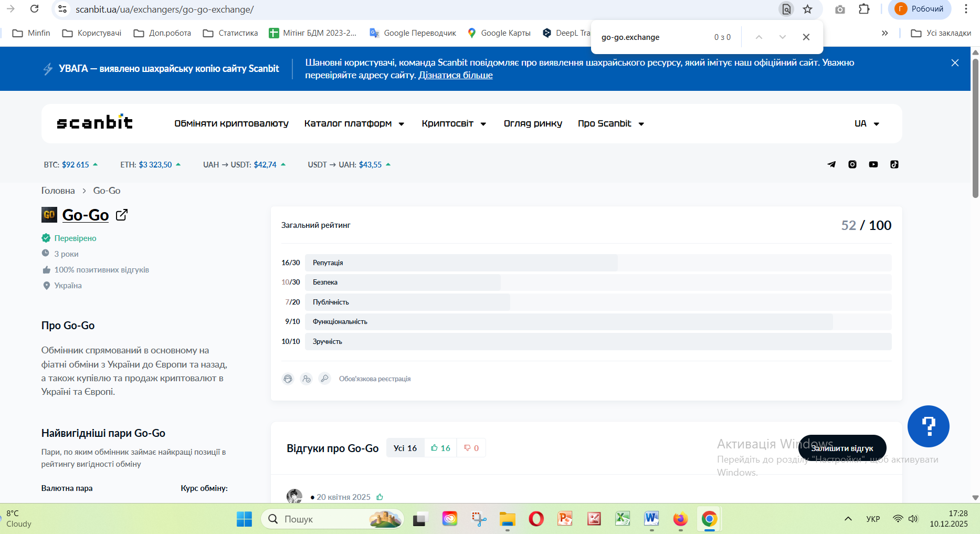The width and height of the screenshot is (980, 534).
Task: Switch the УКР keyboard language indicator
Action: coord(873,519)
